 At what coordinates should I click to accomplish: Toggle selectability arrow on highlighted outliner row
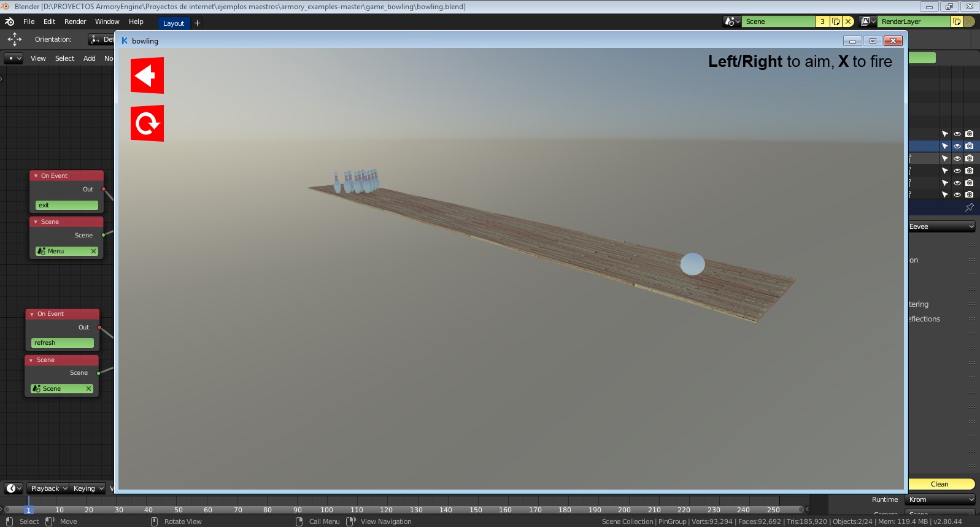(x=945, y=146)
